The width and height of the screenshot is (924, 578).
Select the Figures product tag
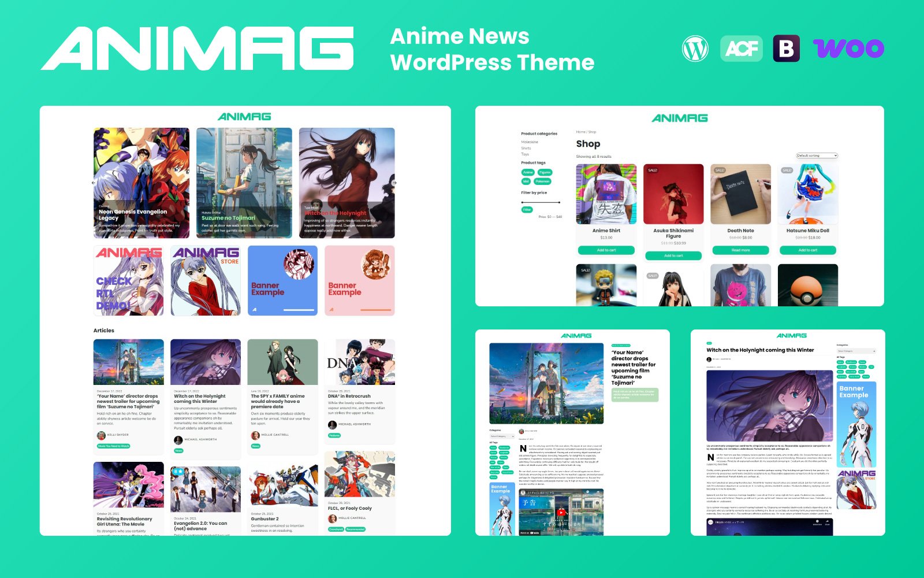[x=545, y=172]
